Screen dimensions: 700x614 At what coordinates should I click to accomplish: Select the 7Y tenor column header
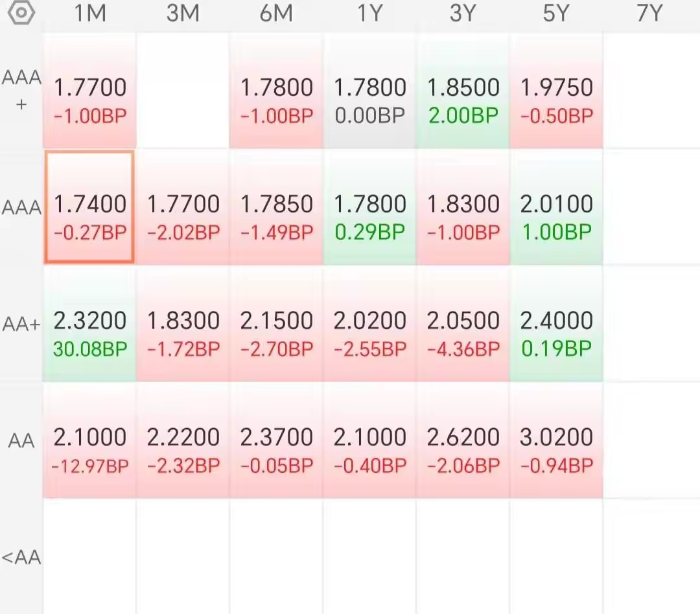pos(649,13)
